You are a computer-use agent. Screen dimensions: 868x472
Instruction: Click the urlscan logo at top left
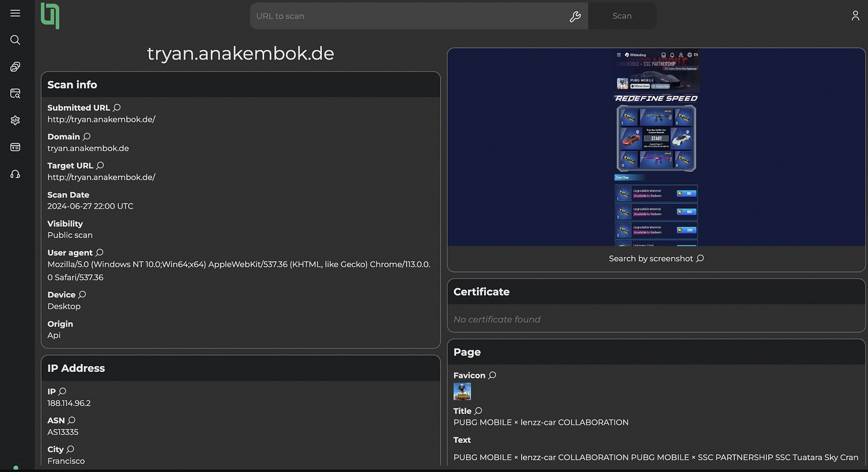pyautogui.click(x=50, y=16)
